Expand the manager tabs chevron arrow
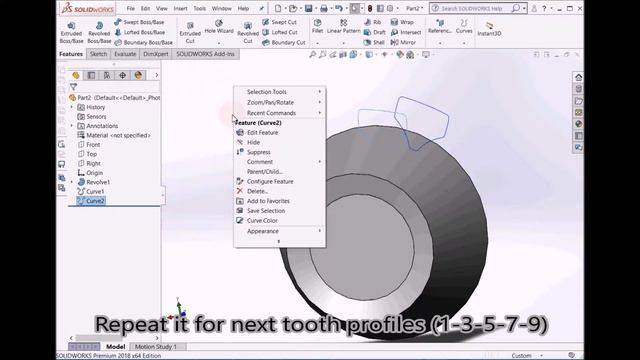Screen dimensions: 640x360 coord(157,76)
